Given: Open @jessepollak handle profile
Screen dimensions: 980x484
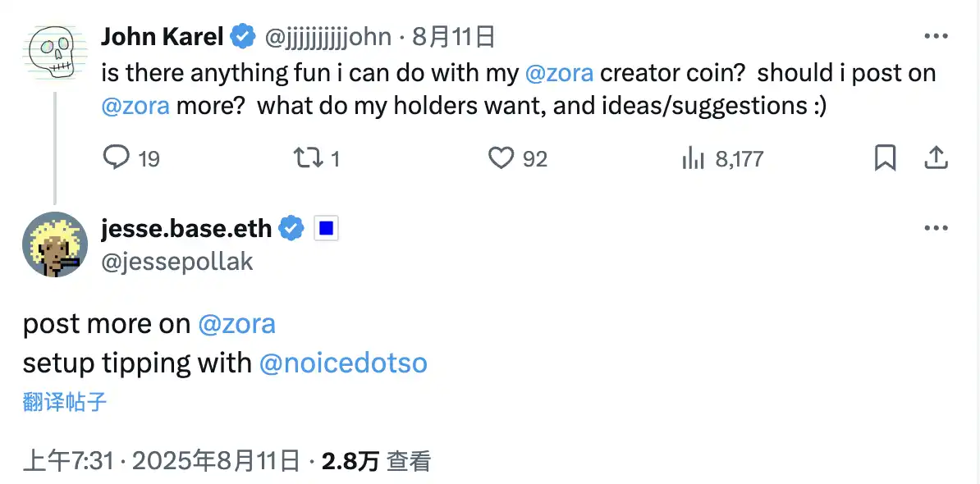Looking at the screenshot, I should [x=177, y=261].
